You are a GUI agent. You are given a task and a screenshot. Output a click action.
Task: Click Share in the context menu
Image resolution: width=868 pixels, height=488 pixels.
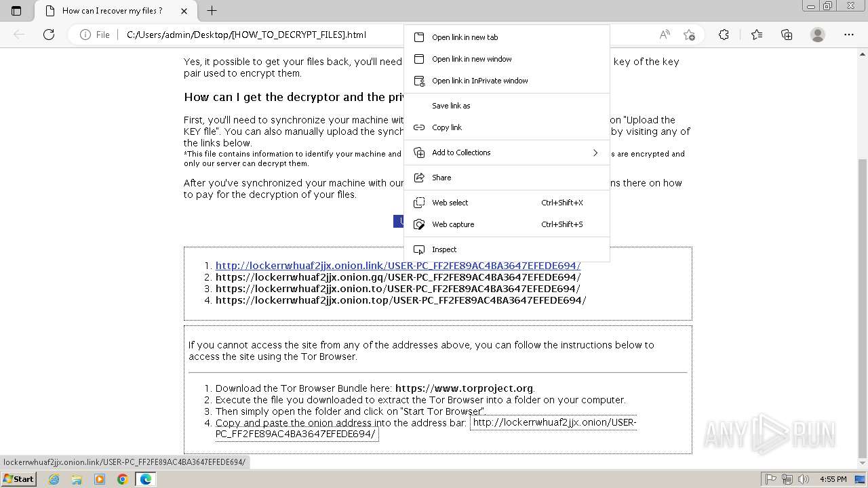coord(507,178)
